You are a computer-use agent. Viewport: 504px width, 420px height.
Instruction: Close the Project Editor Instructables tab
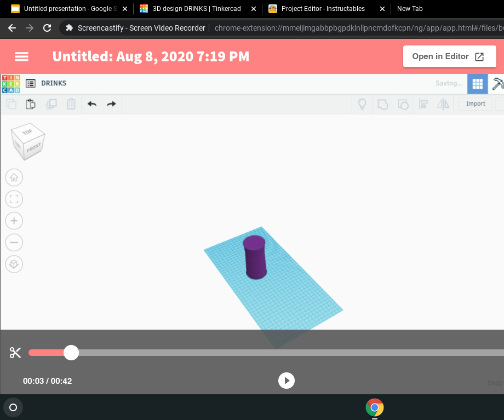382,9
